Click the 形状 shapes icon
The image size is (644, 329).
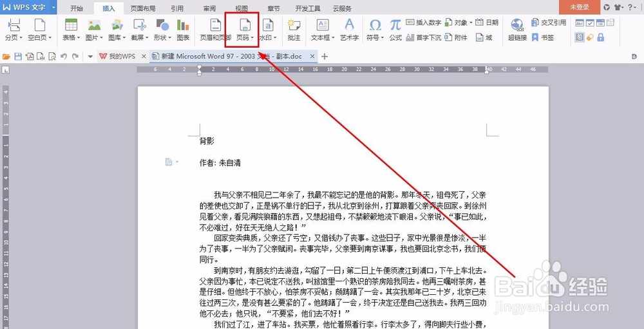tap(163, 24)
